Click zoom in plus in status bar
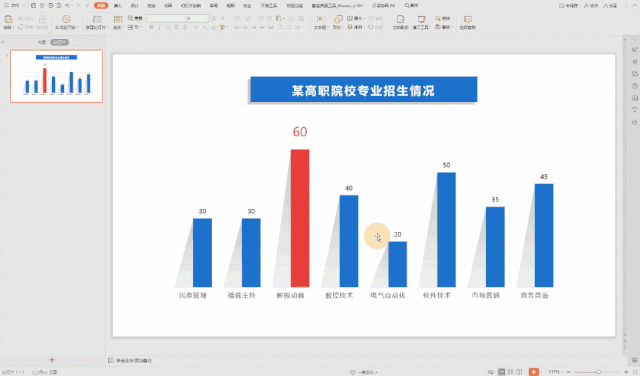 coord(626,372)
